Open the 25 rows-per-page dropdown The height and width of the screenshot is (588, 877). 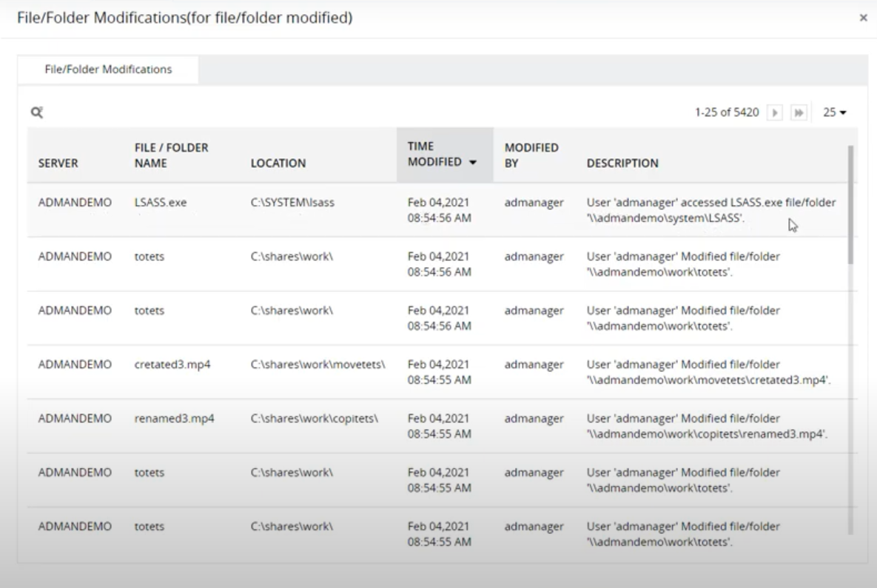(x=834, y=112)
